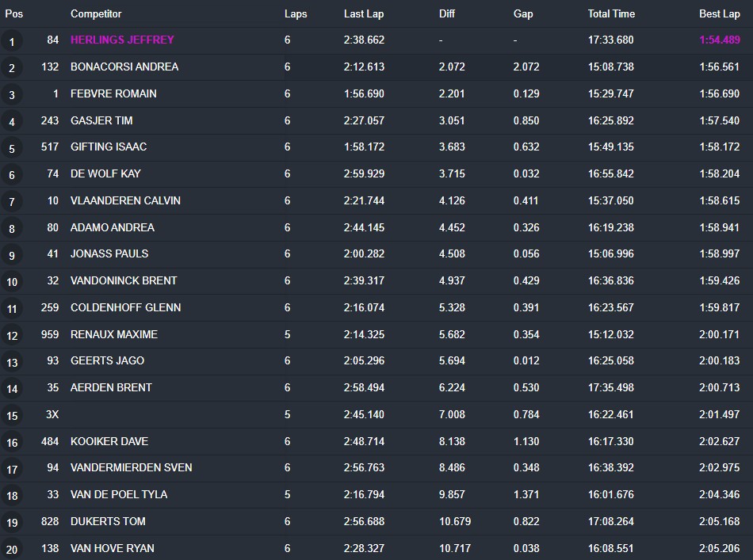
Task: Click the Total Time column header
Action: tap(611, 14)
